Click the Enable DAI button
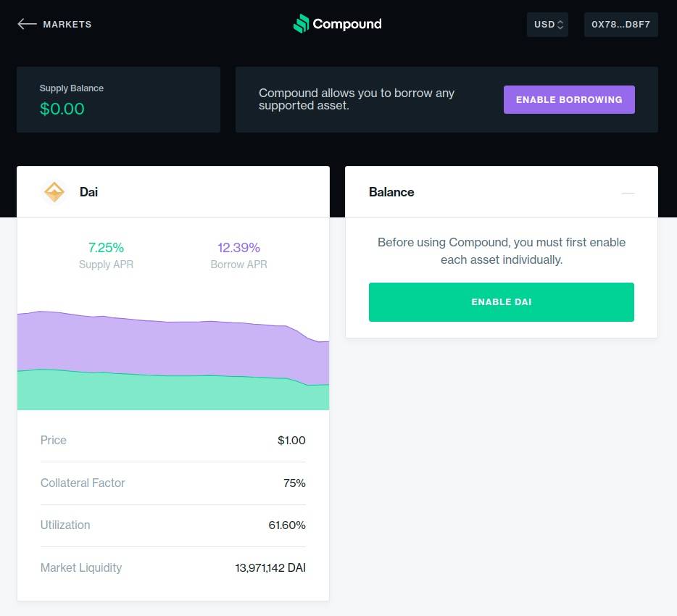The width and height of the screenshot is (677, 616). click(x=501, y=302)
